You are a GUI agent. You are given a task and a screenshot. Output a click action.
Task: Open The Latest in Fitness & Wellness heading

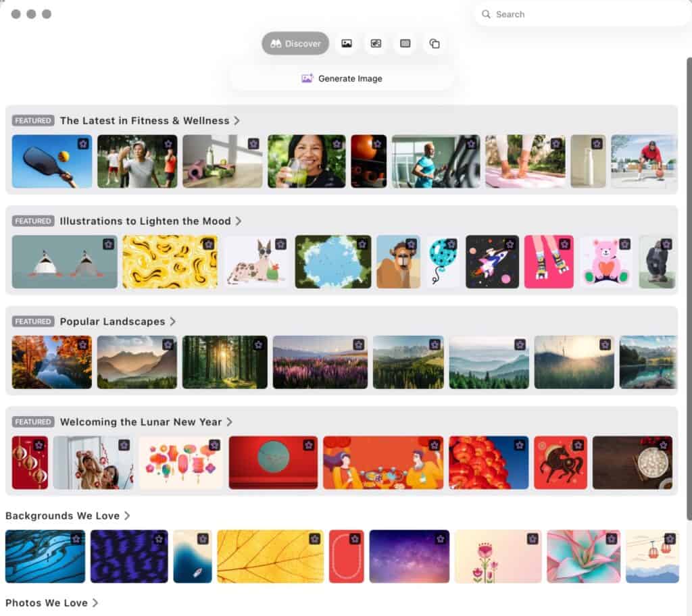click(145, 120)
